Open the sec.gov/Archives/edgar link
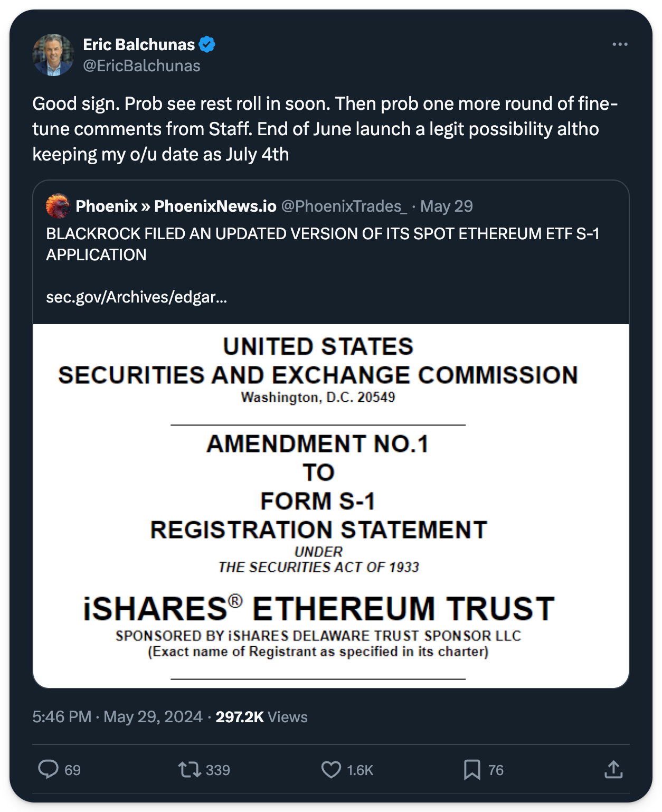The height and width of the screenshot is (812, 662). point(136,297)
